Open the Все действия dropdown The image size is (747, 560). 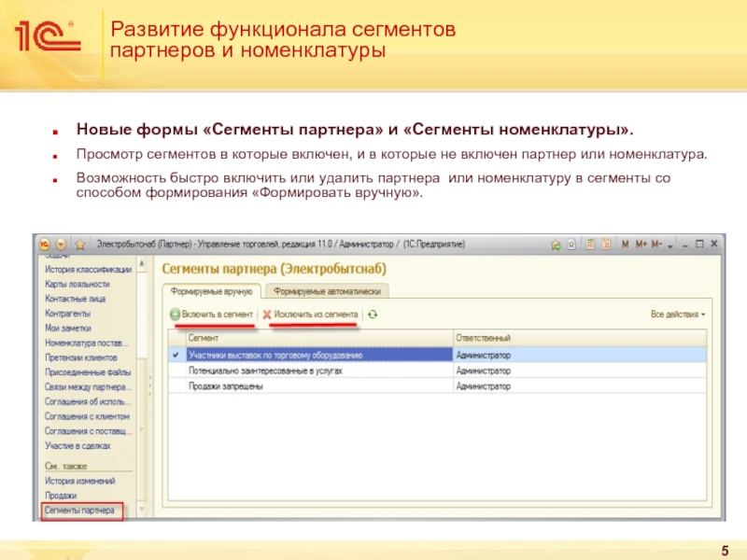coord(677,315)
